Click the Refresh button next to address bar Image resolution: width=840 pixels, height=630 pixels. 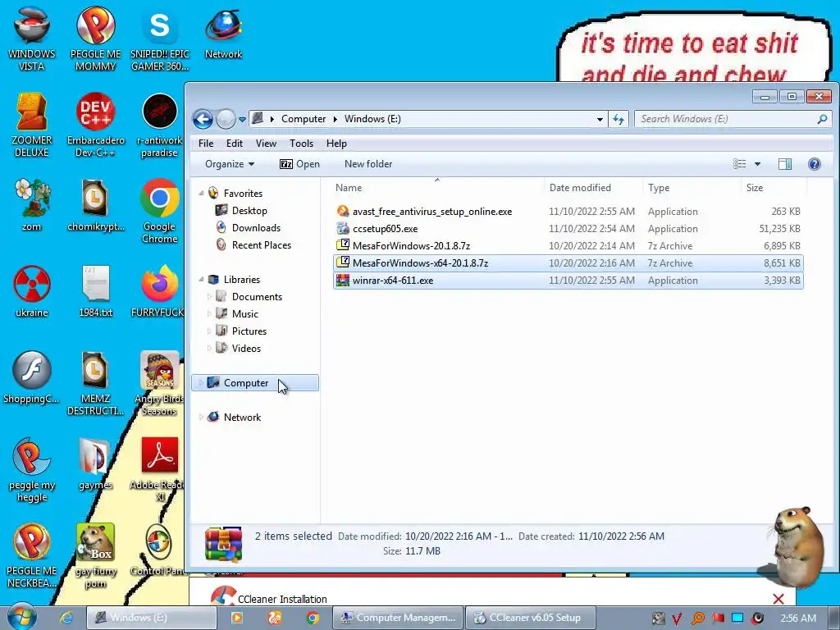tap(619, 119)
